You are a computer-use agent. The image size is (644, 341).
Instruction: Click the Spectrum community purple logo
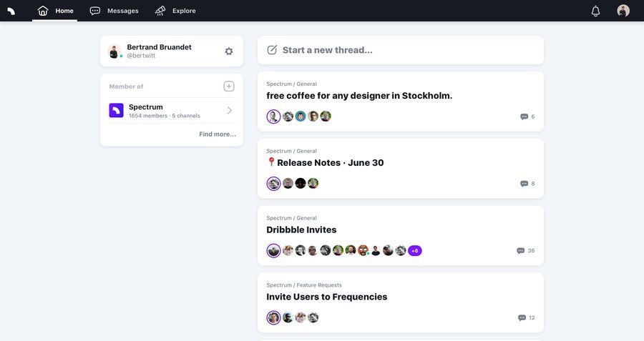pyautogui.click(x=116, y=111)
